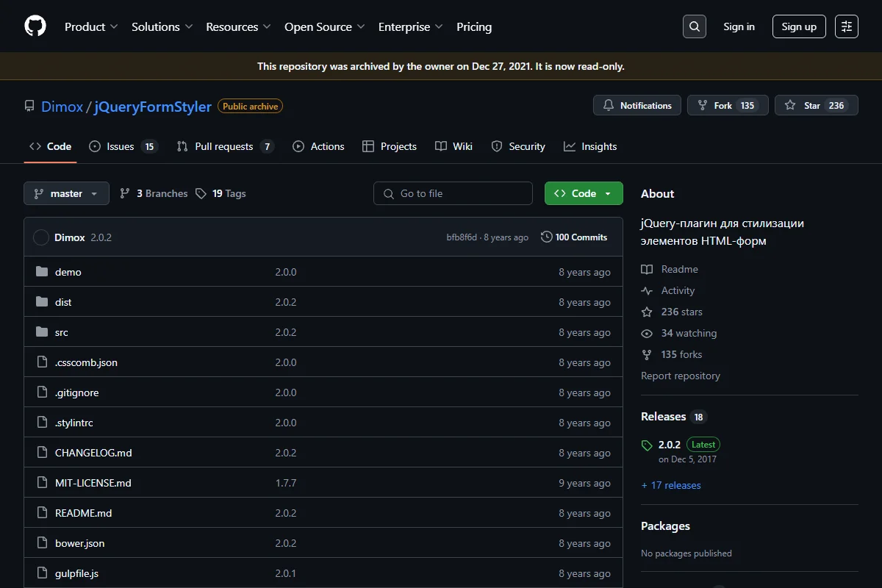Screen dimensions: 882x588
Task: Click the appearance settings sliders icon
Action: 847,26
